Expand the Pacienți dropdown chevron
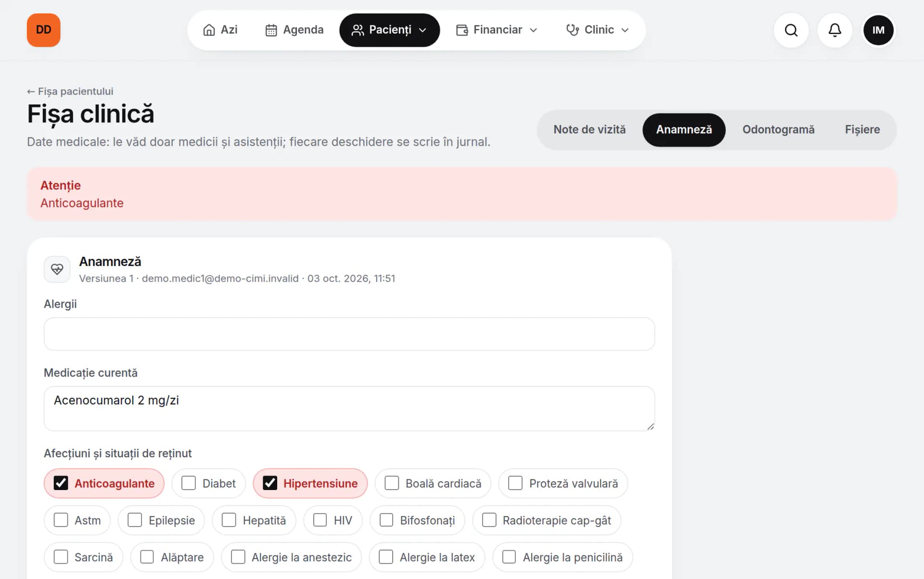The width and height of the screenshot is (924, 579). click(423, 30)
